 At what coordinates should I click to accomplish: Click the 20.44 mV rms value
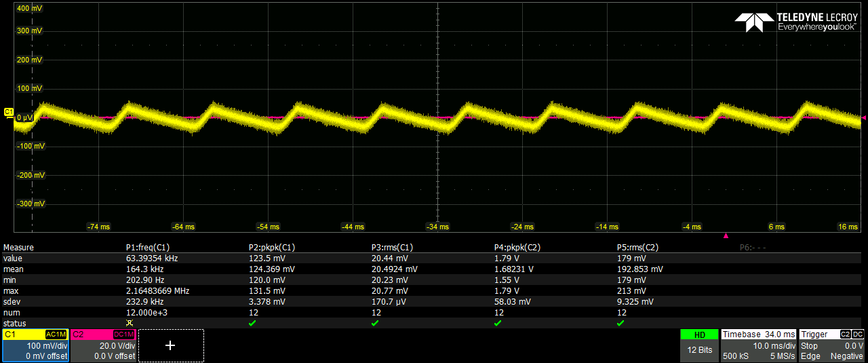(389, 259)
